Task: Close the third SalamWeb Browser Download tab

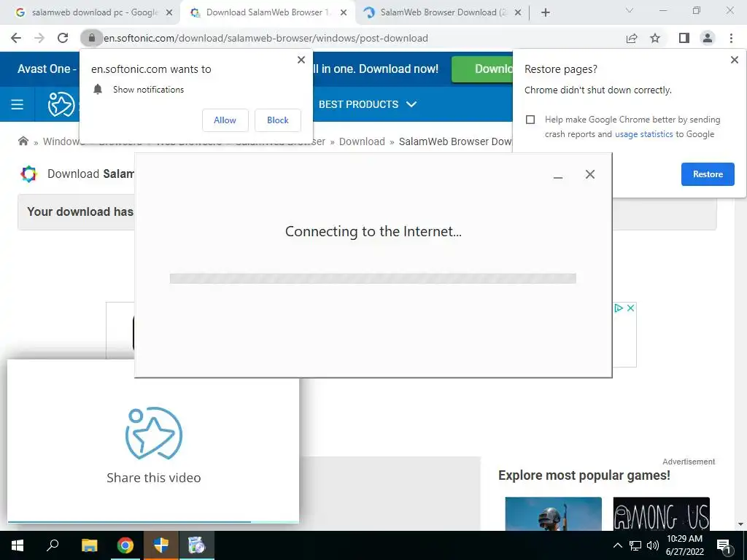Action: point(519,12)
